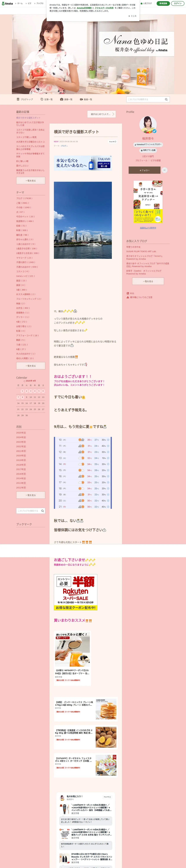This screenshot has width=186, height=868.
Task: Open the 桜井奈々 profile name link
Action: (148, 138)
